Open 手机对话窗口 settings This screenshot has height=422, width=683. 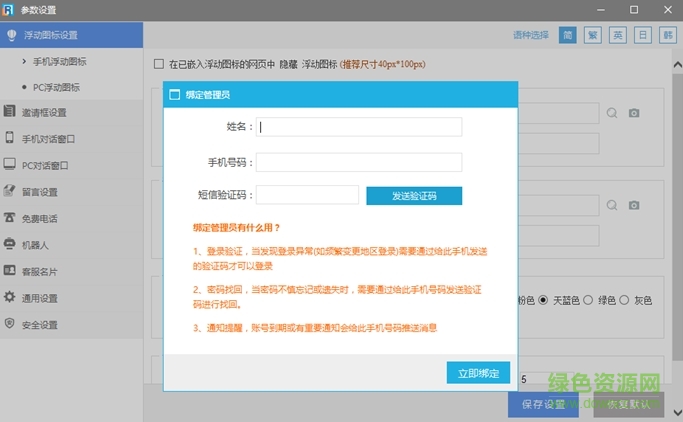[48, 139]
